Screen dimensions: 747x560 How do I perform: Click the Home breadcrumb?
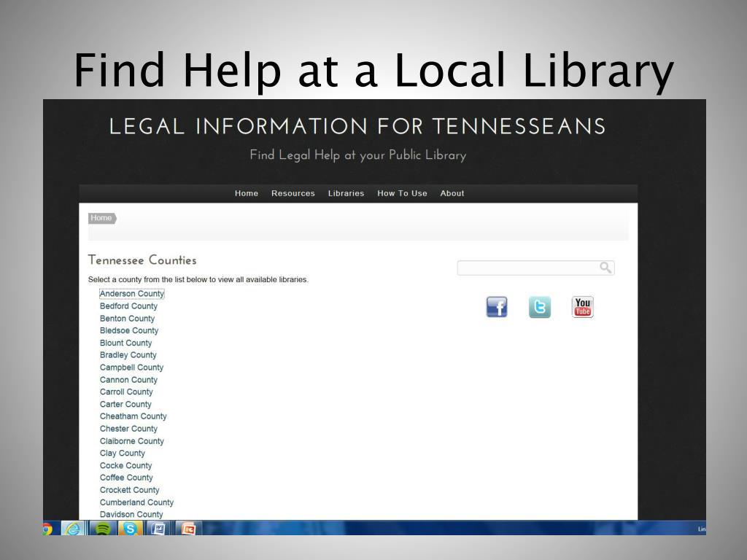click(102, 218)
